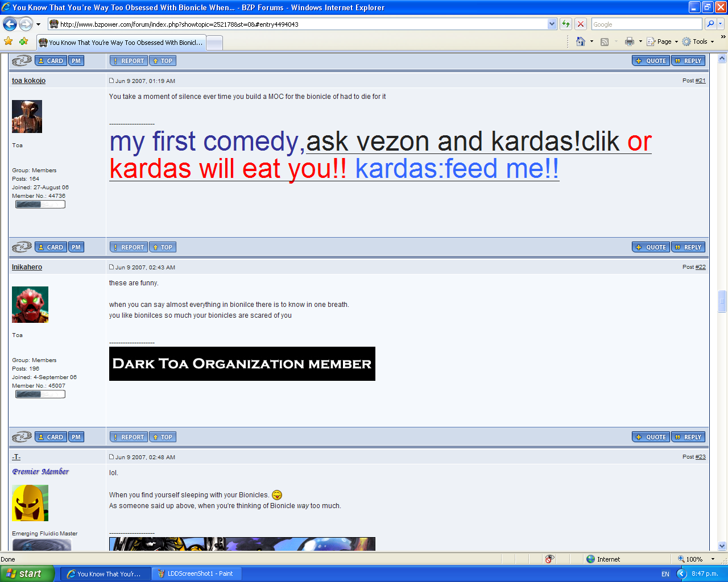Click the scrollbar up arrow
Viewport: 728px width, 582px height.
[x=722, y=58]
